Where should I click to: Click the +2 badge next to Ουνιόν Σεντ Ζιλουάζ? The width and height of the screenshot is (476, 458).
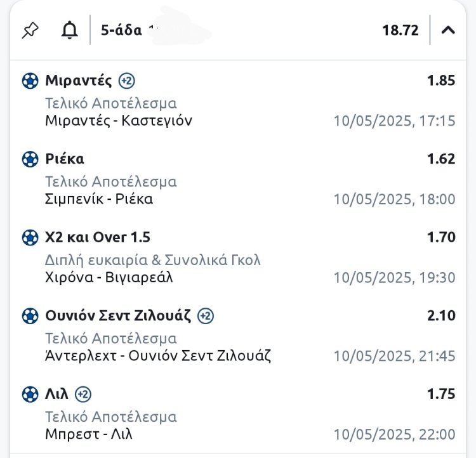click(x=205, y=315)
